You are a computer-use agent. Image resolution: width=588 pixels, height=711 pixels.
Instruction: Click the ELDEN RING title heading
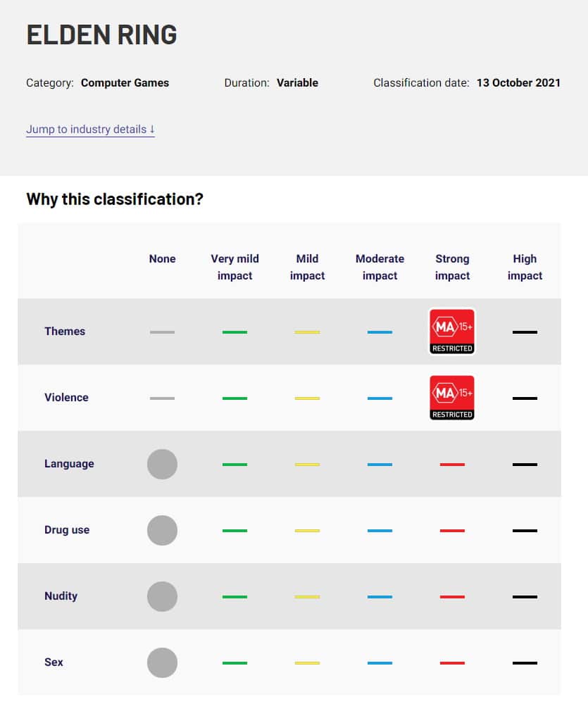click(x=101, y=34)
